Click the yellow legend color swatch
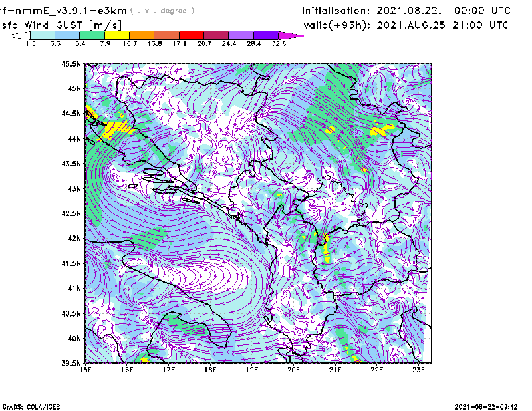The height and width of the screenshot is (411, 532). click(x=116, y=35)
